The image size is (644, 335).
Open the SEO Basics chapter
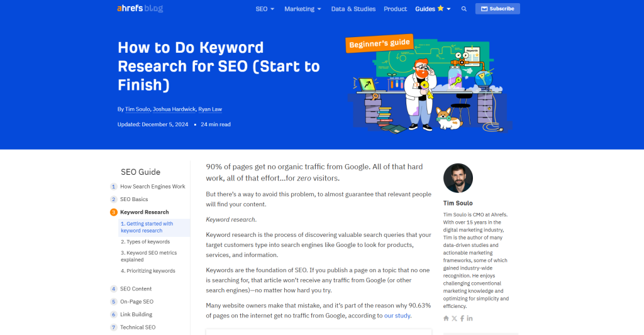click(134, 199)
